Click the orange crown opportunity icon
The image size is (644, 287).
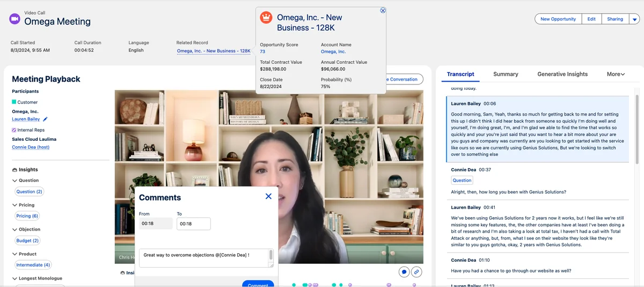(x=266, y=17)
